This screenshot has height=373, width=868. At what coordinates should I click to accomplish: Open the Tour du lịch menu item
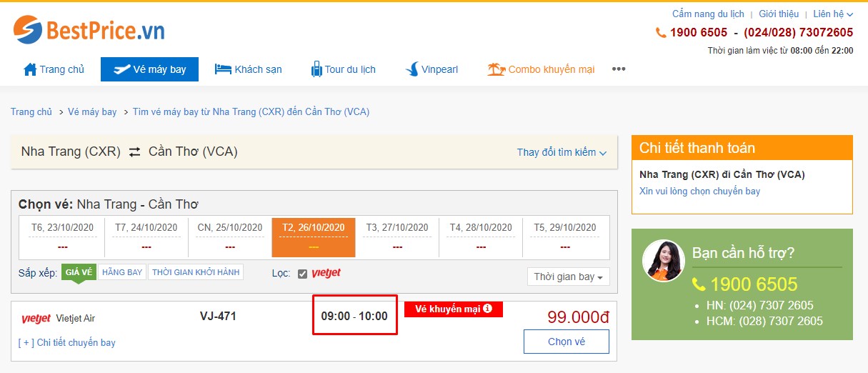point(343,69)
